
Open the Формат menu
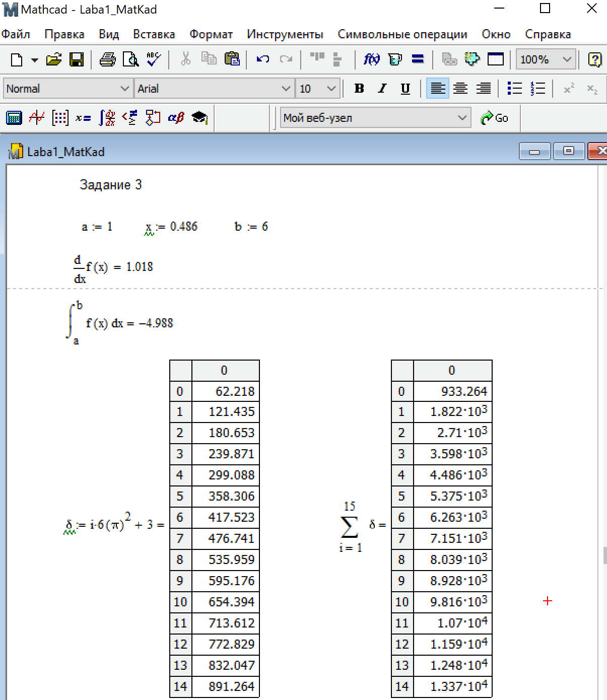pos(211,34)
